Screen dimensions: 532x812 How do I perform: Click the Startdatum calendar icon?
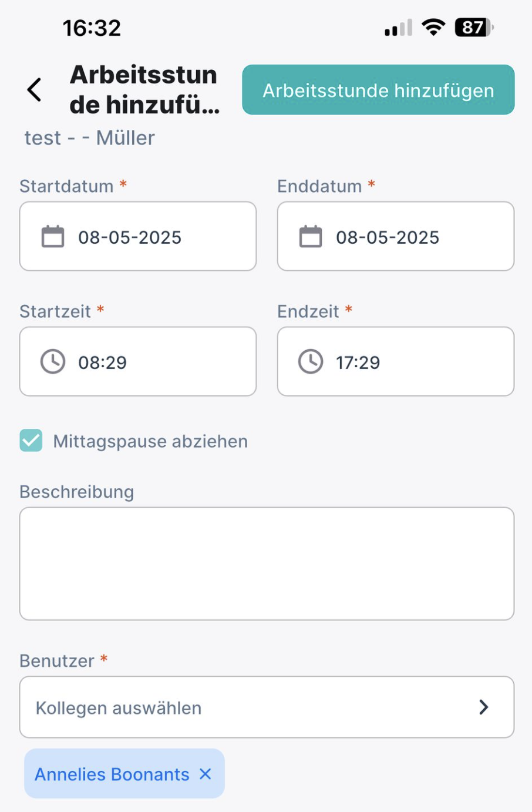coord(53,237)
